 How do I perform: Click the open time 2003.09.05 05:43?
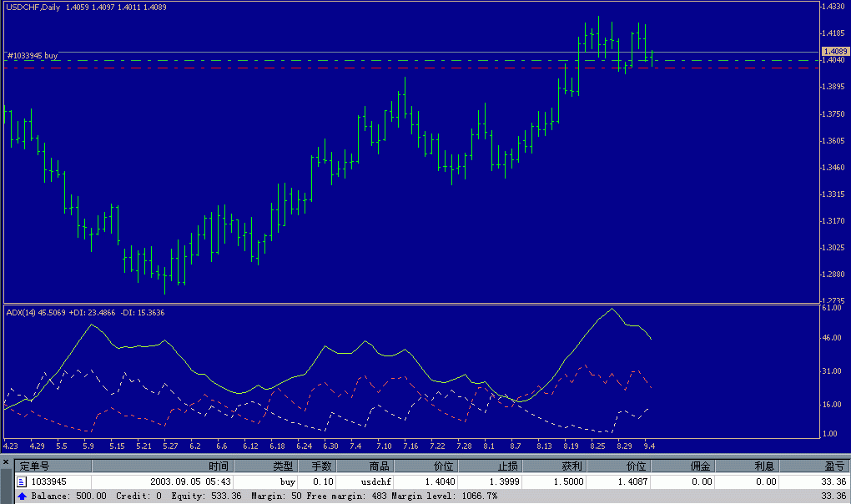(190, 481)
